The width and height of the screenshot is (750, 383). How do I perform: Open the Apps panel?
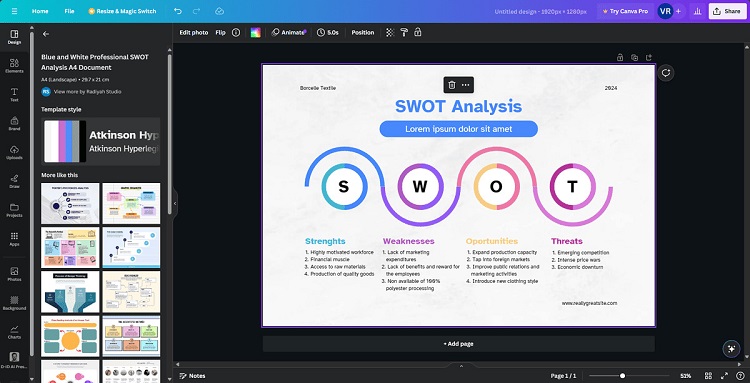(14, 239)
